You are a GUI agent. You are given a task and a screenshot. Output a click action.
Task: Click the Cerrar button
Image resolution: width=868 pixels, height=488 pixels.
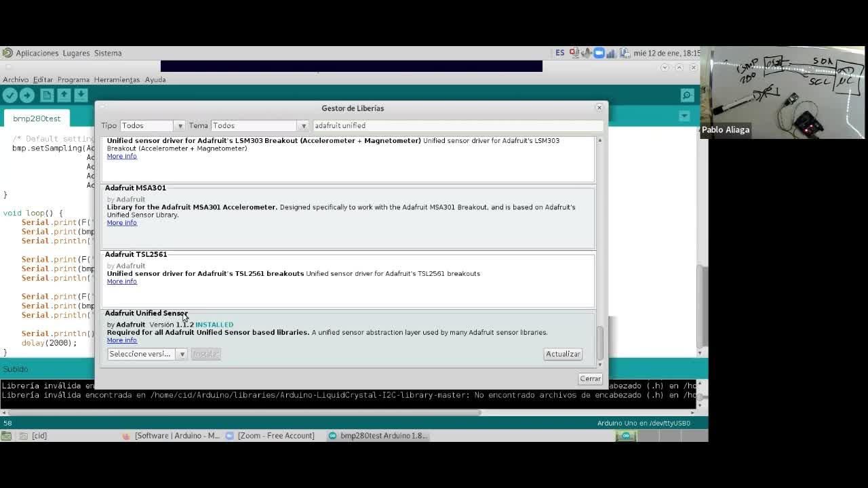[x=590, y=379]
